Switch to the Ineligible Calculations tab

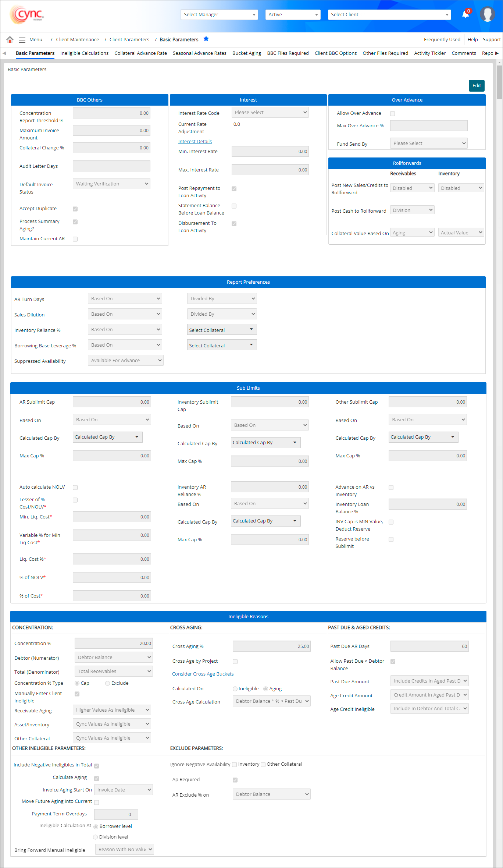click(84, 53)
